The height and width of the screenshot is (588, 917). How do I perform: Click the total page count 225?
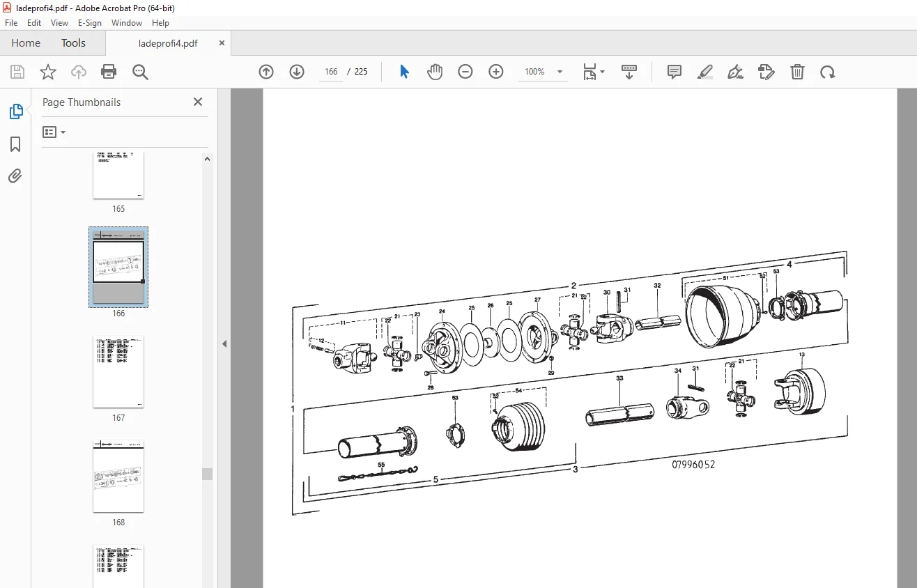[x=361, y=72]
